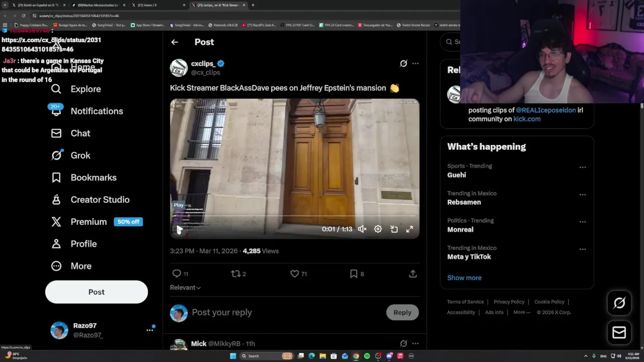Switch to the Wachas Mexicanizadas browser tab
The height and width of the screenshot is (362, 644).
[x=97, y=5]
